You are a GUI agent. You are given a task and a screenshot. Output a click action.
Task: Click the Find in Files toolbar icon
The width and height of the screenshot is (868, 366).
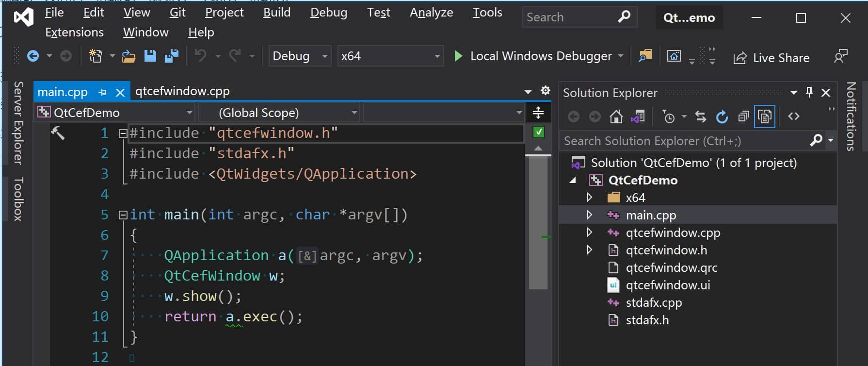(x=645, y=56)
